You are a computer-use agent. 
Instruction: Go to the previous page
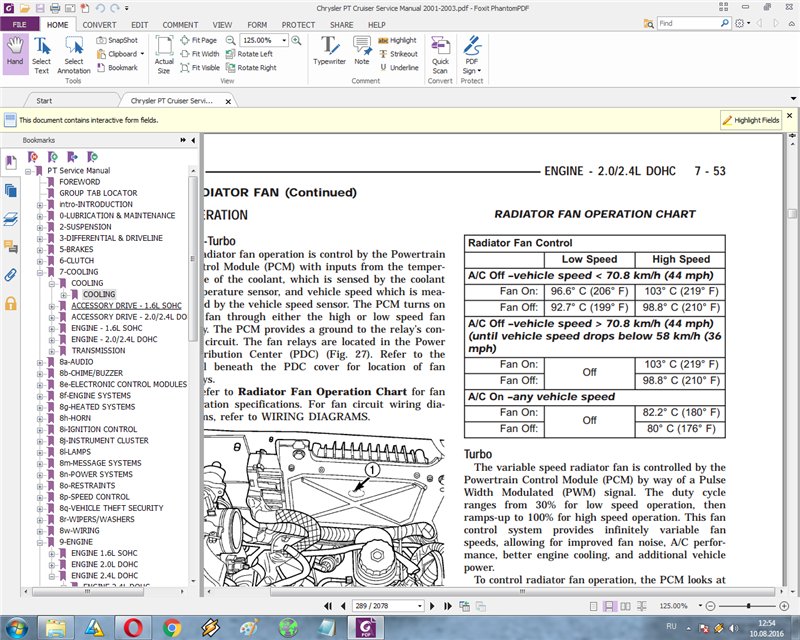[x=343, y=606]
